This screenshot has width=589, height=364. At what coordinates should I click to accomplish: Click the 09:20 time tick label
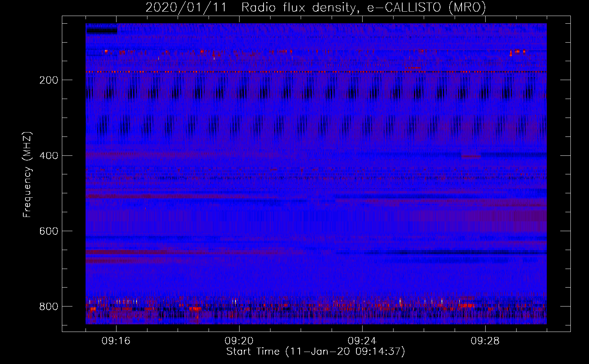(239, 341)
